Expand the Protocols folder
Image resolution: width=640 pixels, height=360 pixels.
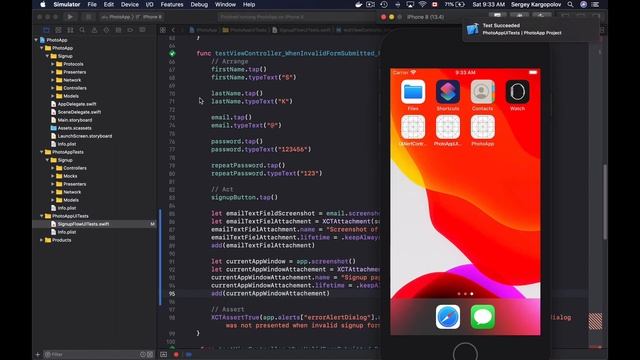pos(53,64)
